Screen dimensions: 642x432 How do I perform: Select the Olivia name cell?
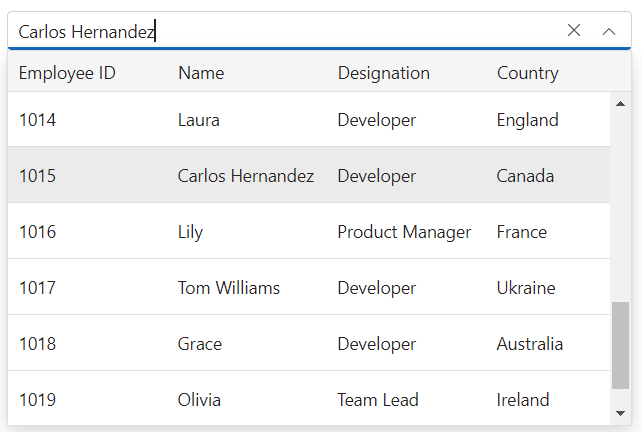pyautogui.click(x=199, y=400)
